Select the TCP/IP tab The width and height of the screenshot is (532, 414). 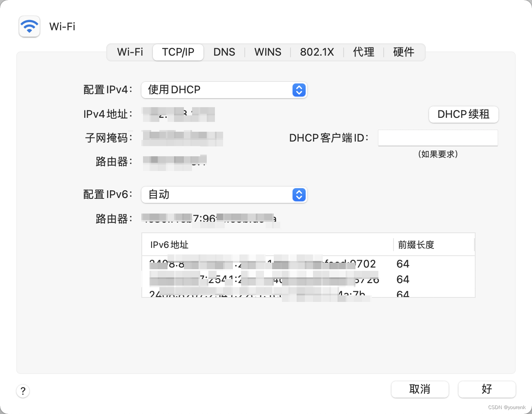[178, 52]
